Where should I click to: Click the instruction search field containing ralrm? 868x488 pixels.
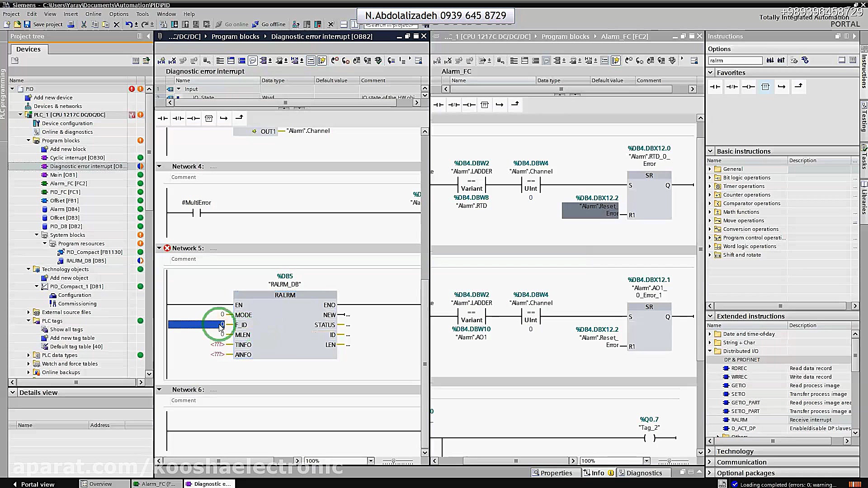[x=735, y=61]
